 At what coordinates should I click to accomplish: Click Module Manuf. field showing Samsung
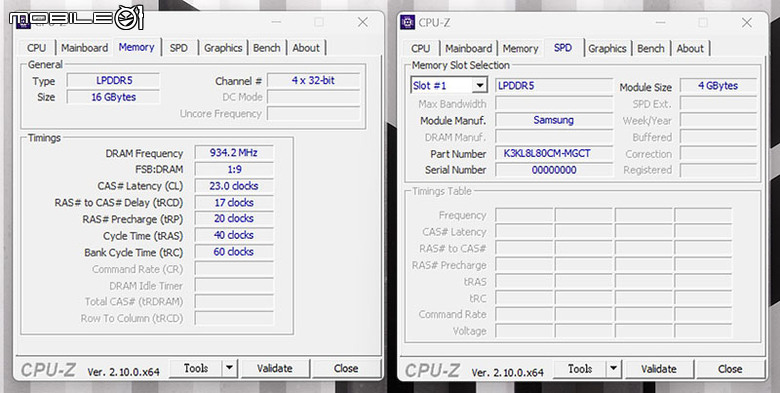(554, 120)
